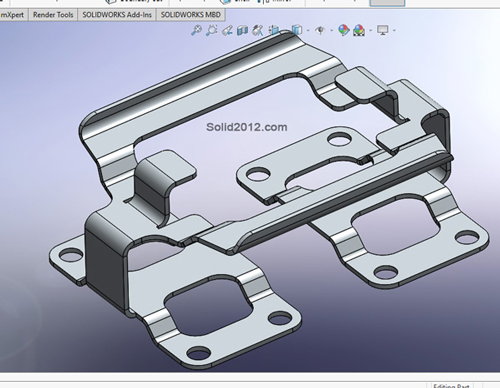The width and height of the screenshot is (500, 388).
Task: Open Dynamic Annotation Views
Action: click(257, 30)
